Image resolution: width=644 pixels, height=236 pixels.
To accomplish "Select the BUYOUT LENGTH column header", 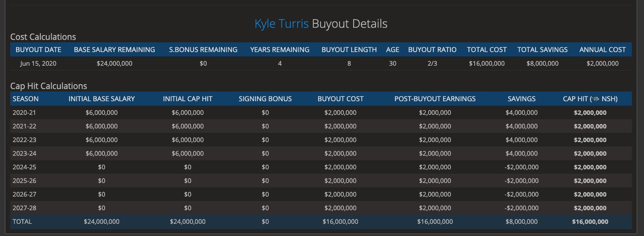I will (x=349, y=50).
